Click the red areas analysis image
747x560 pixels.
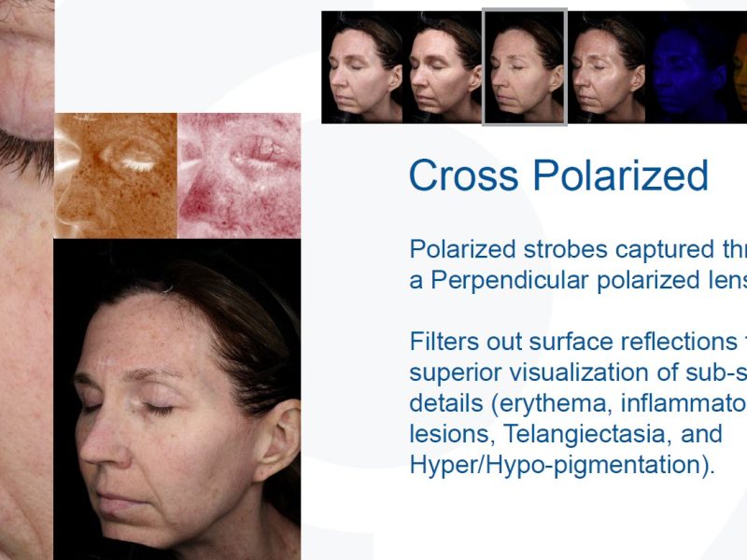click(x=239, y=175)
